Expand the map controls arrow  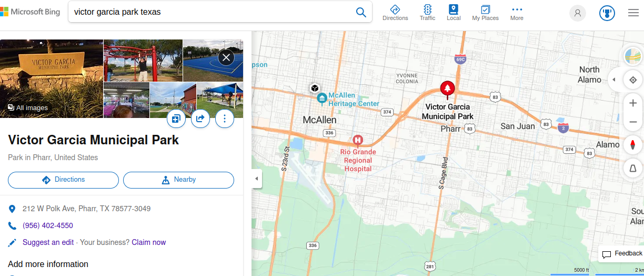coord(613,80)
